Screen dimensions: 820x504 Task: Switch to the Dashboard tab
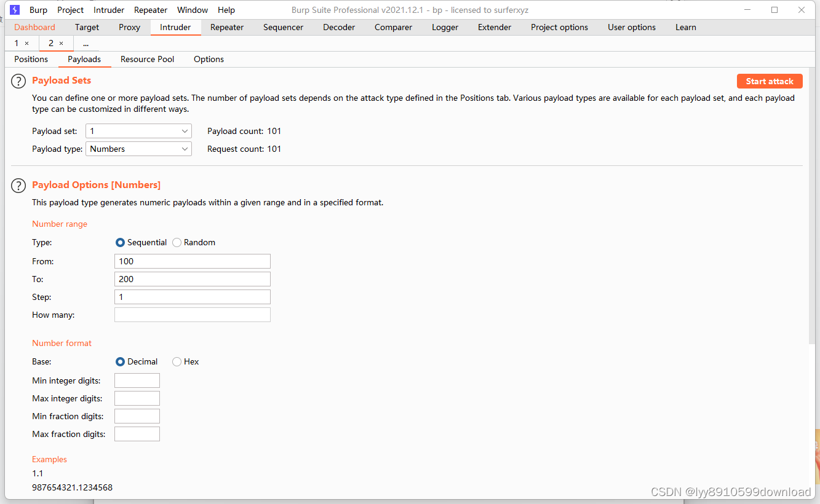34,27
